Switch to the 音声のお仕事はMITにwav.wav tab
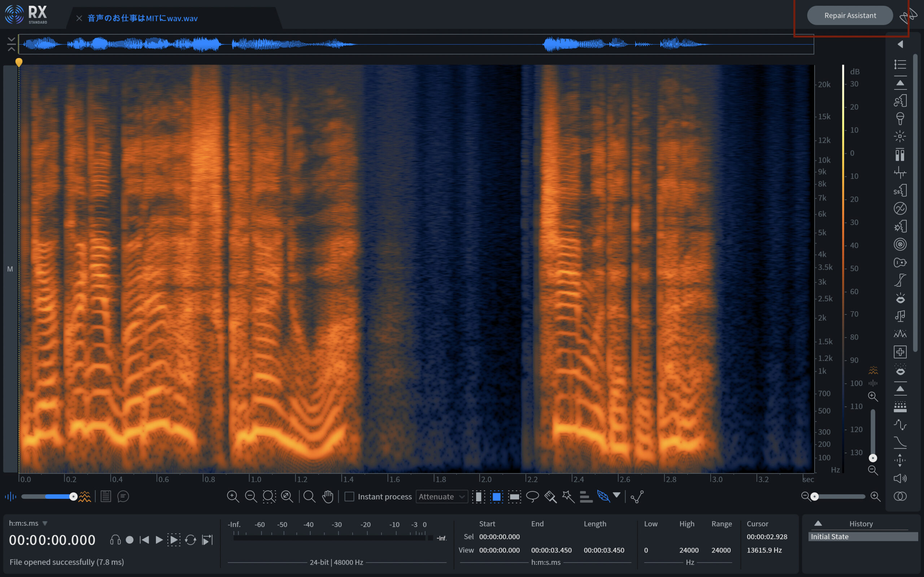Image resolution: width=924 pixels, height=577 pixels. tap(141, 18)
